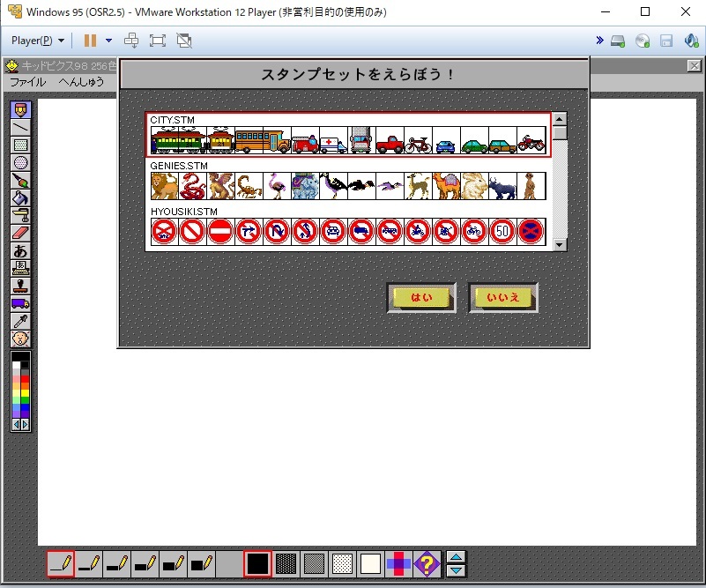Click the VMware pause button

pos(90,41)
